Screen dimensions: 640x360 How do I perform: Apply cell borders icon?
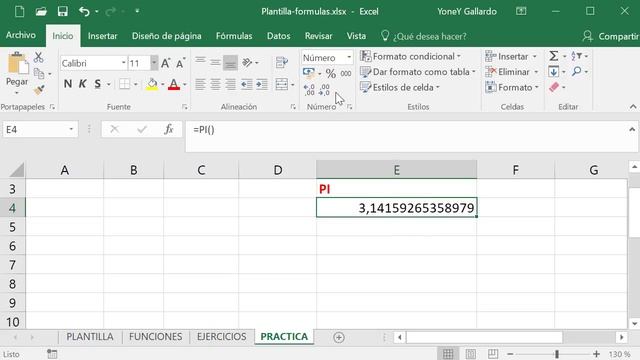(x=124, y=84)
